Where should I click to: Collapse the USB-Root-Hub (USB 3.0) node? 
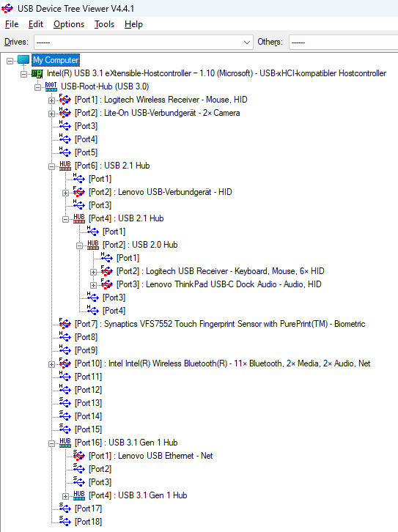(x=37, y=87)
